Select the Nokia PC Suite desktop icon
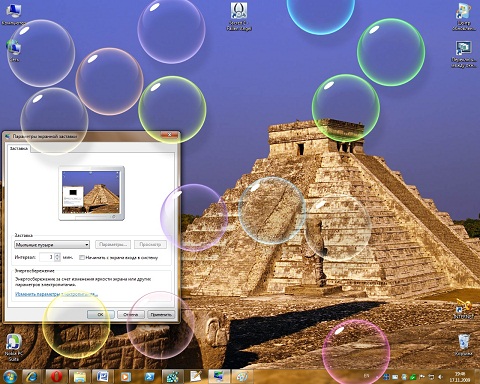The image size is (480, 384). coord(13,347)
